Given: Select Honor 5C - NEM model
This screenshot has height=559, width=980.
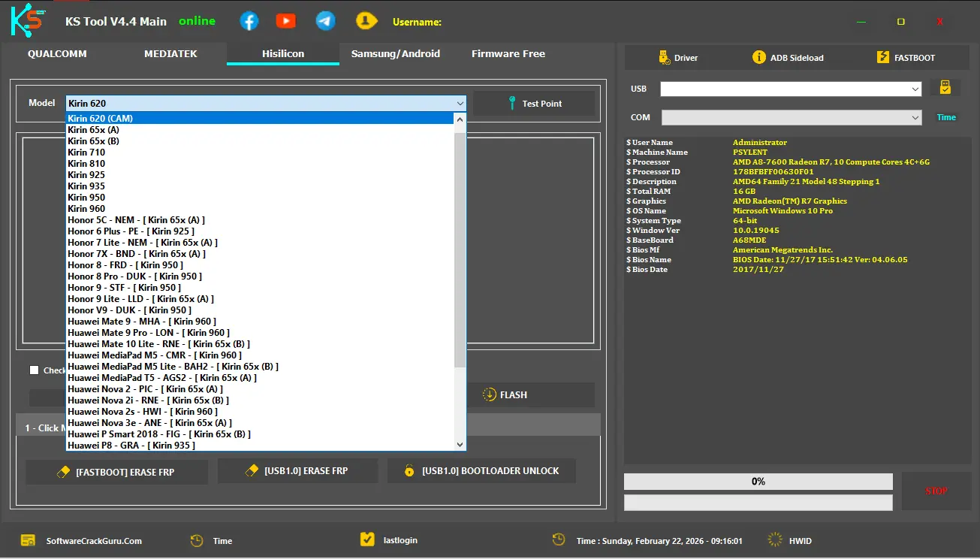Looking at the screenshot, I should (260, 220).
